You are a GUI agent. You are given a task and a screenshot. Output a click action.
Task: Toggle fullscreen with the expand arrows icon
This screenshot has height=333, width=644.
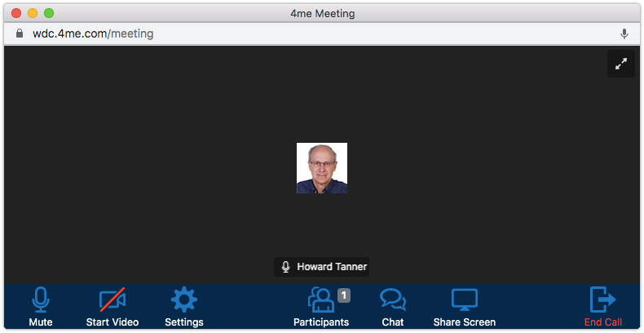pos(621,64)
